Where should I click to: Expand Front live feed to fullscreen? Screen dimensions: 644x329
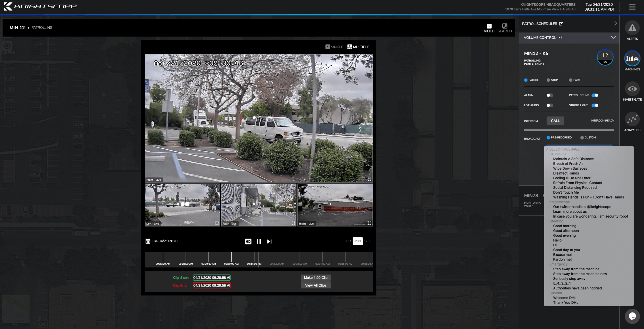coord(369,179)
